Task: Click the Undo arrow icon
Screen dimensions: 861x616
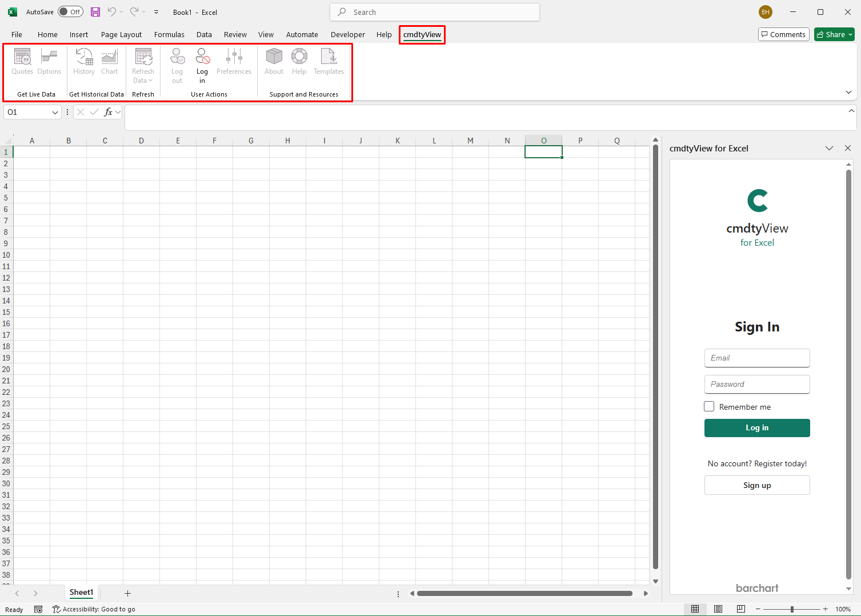Action: 112,12
